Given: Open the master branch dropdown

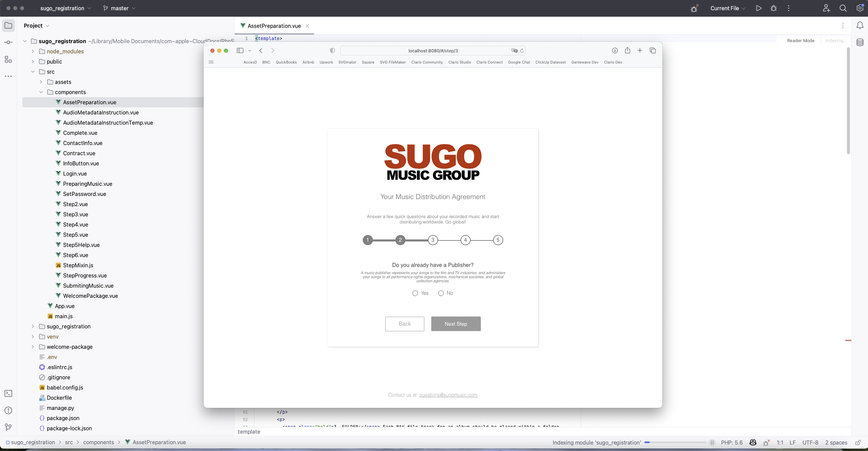Looking at the screenshot, I should (x=119, y=8).
